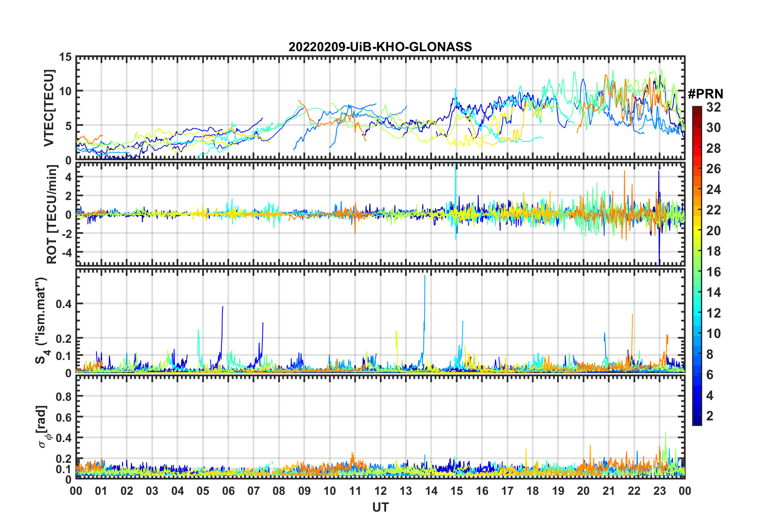Click colorbar tick label 24
The height and width of the screenshot is (532, 761).
point(713,190)
